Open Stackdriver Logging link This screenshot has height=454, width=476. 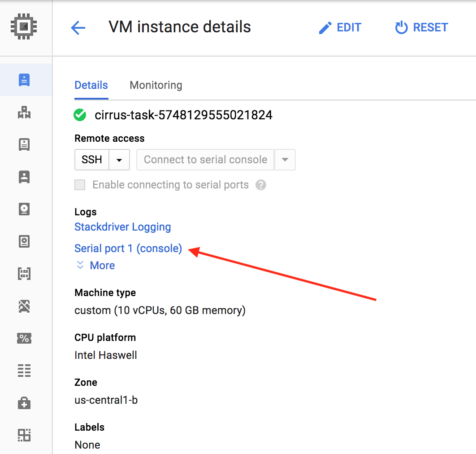122,227
